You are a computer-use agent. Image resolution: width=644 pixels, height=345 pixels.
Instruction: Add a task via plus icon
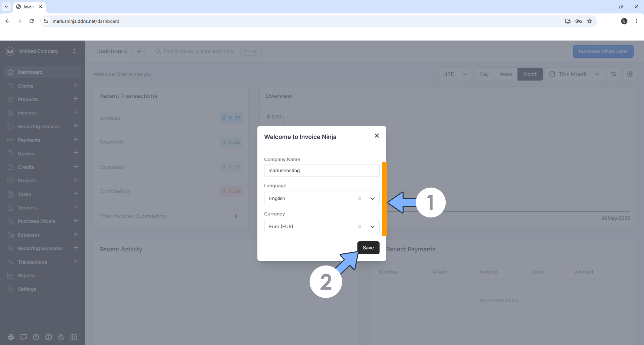click(76, 194)
